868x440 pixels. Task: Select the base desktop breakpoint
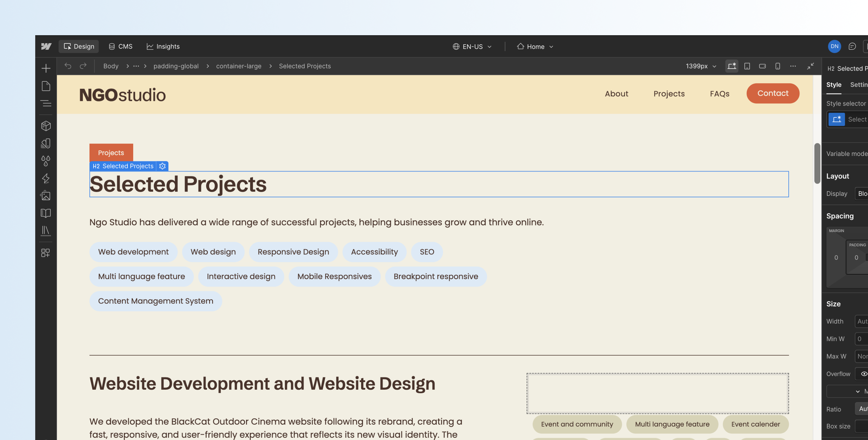(x=731, y=66)
